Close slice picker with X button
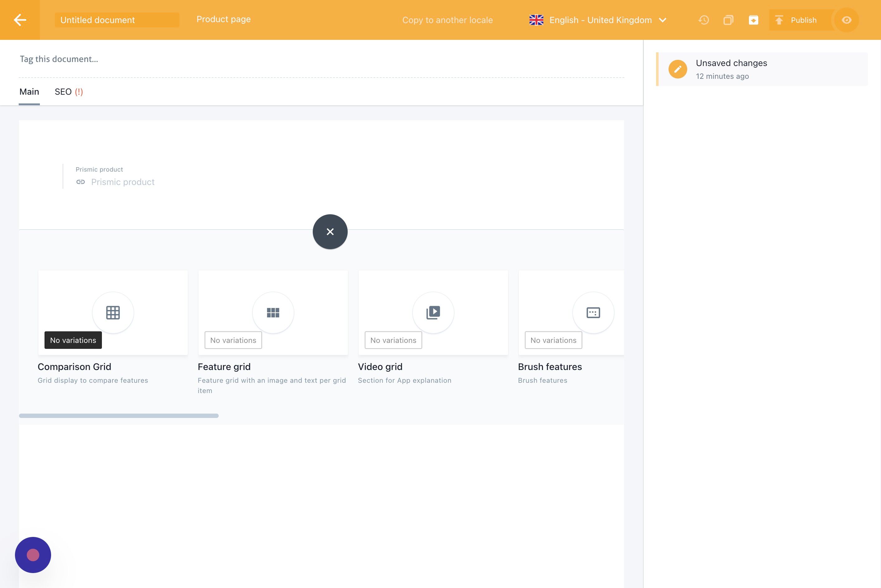Image resolution: width=881 pixels, height=588 pixels. click(x=330, y=232)
